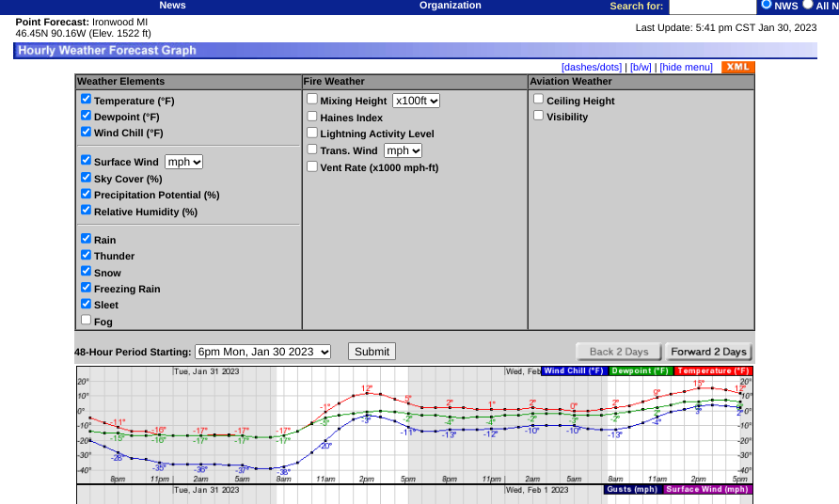Open the Mixing Height x100ft dropdown

click(417, 101)
